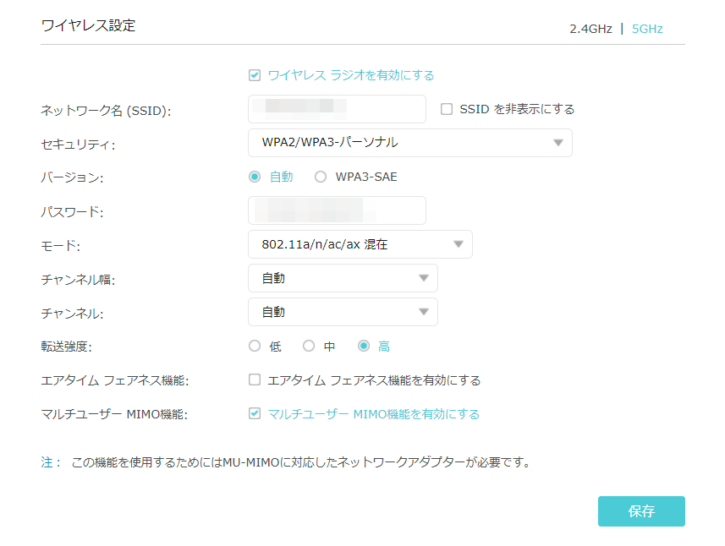725x546 pixels.
Task: Click the モード dropdown arrow icon
Action: coord(458,245)
